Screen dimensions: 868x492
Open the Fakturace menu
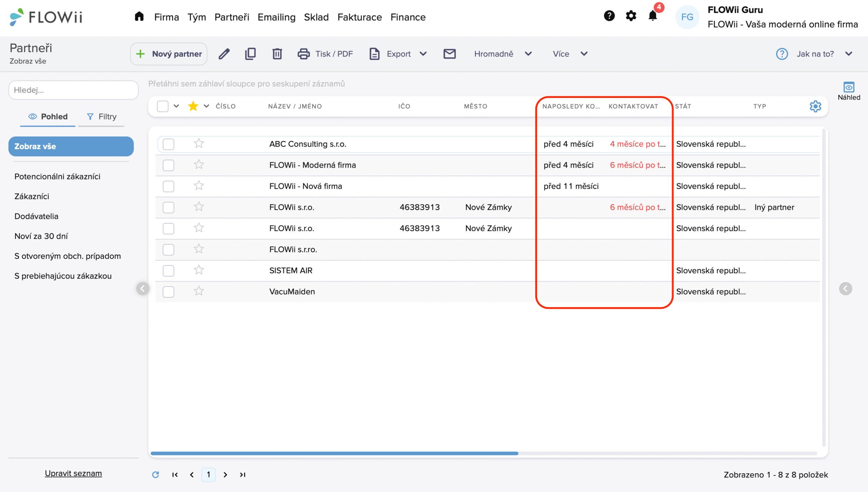[359, 17]
